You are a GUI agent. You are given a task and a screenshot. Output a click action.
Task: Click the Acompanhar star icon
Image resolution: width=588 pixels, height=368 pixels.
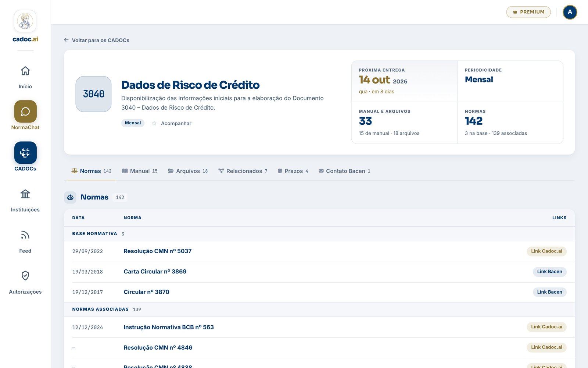154,123
